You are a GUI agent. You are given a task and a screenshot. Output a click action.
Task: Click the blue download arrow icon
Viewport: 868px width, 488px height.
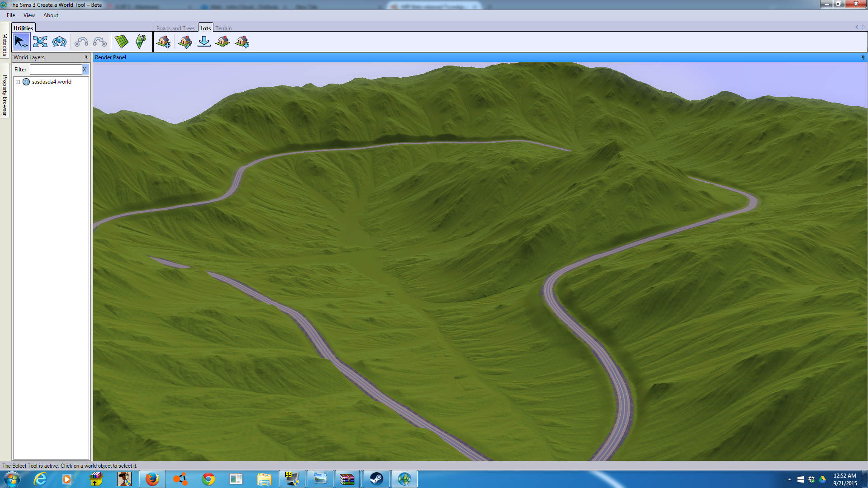[x=204, y=42]
